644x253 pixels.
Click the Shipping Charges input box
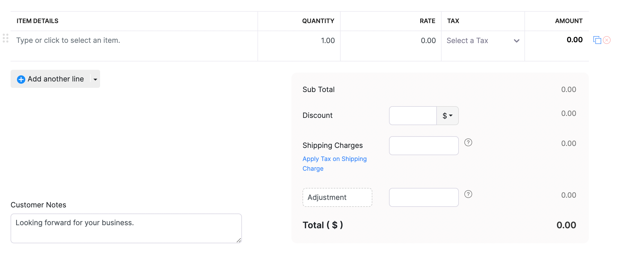(423, 146)
